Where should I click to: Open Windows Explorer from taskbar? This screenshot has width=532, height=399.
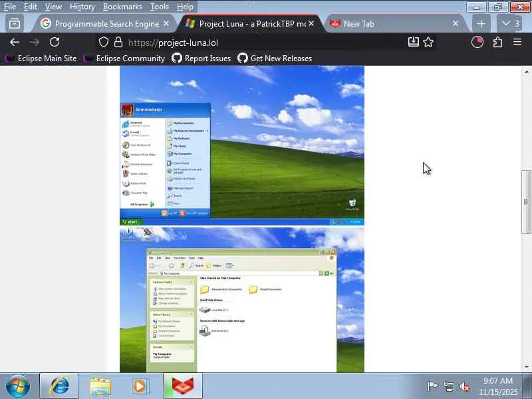100,386
